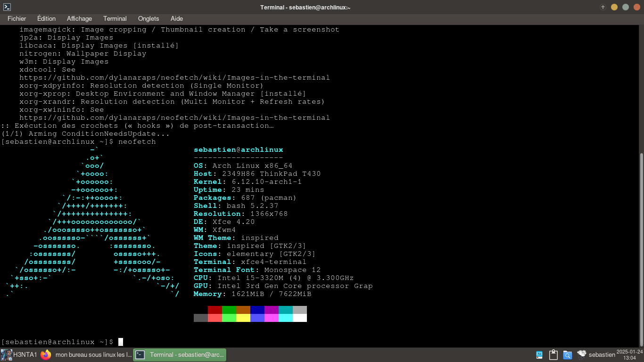Click the 'Exécution des crochets' line

click(137, 125)
